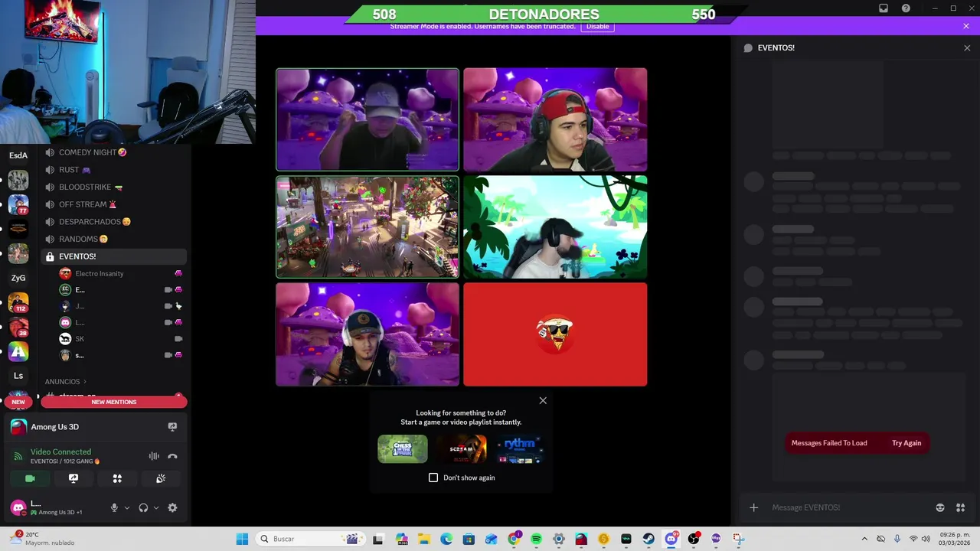Mute the microphone

click(114, 507)
